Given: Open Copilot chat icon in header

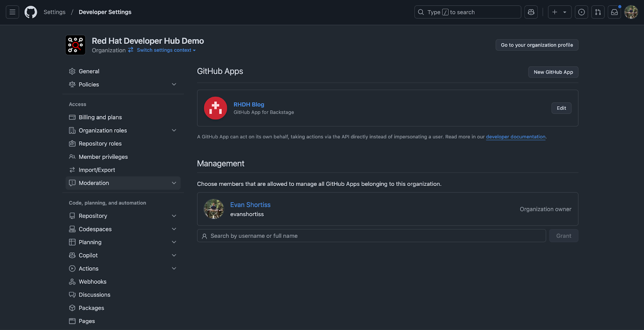Looking at the screenshot, I should [531, 12].
